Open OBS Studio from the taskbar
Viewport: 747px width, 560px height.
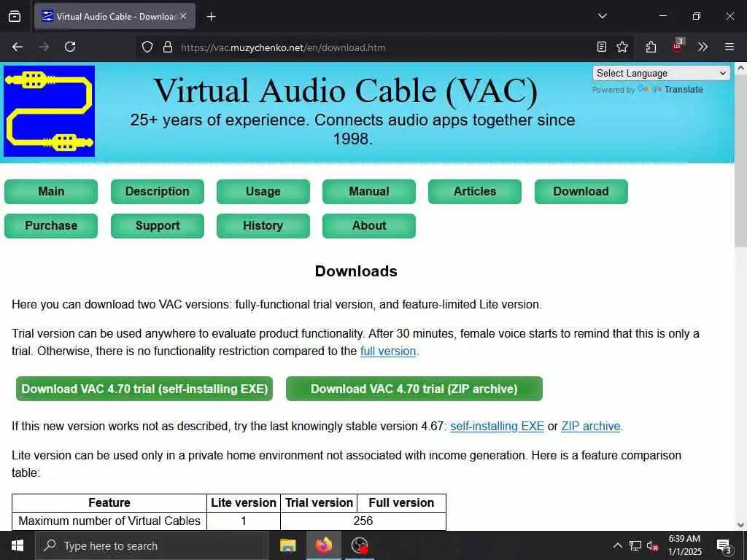[x=359, y=545]
